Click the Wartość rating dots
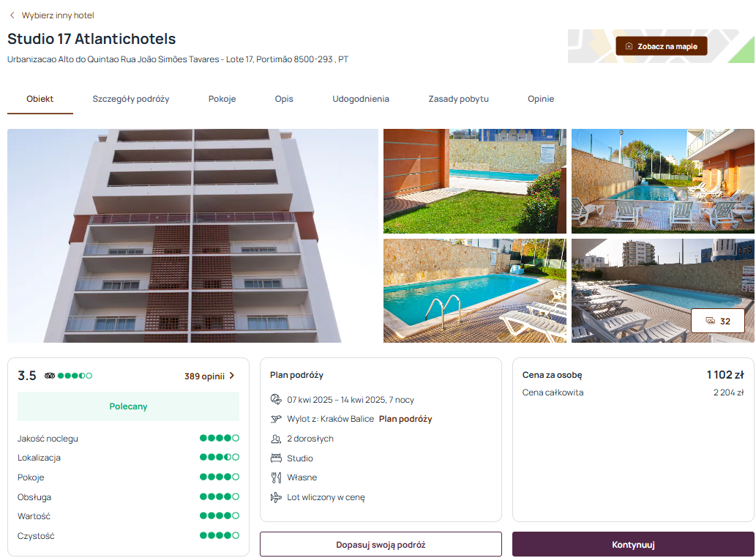Screen dimensions: 756x558 pyautogui.click(x=220, y=516)
